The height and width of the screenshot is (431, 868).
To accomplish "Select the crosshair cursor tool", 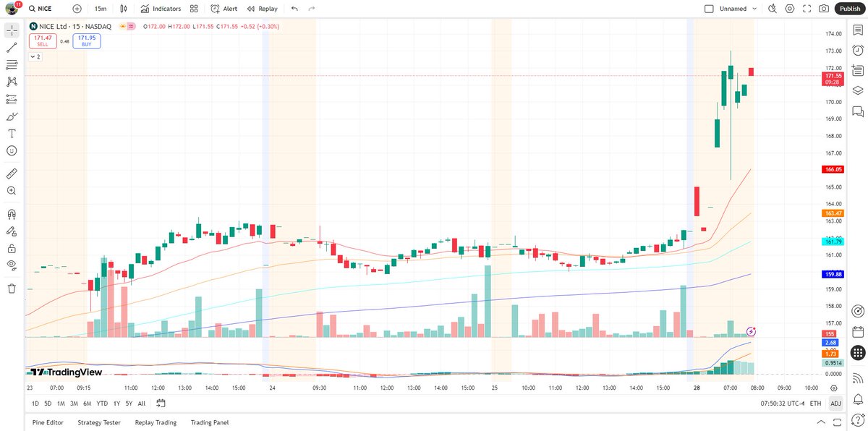I will tap(12, 30).
